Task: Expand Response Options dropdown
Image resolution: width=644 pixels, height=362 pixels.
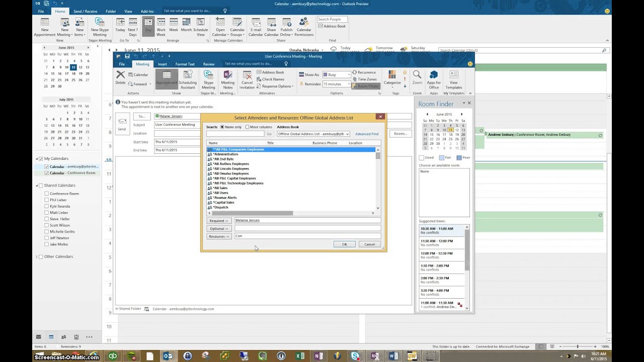Action: (x=275, y=86)
